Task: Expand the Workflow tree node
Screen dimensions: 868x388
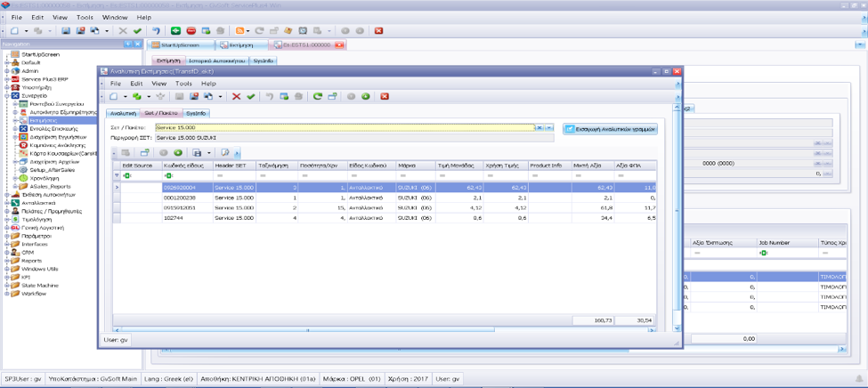Action: pos(6,293)
